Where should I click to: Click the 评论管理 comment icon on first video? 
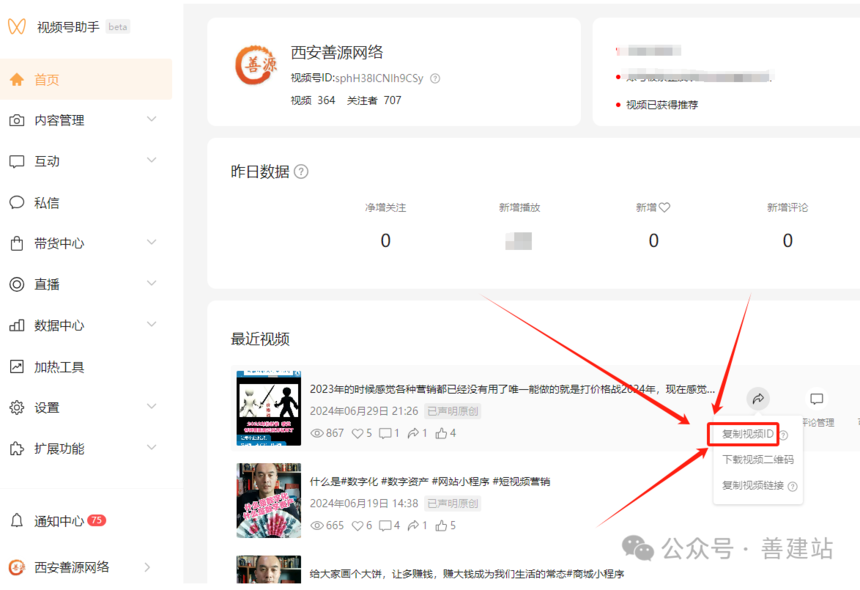817,399
